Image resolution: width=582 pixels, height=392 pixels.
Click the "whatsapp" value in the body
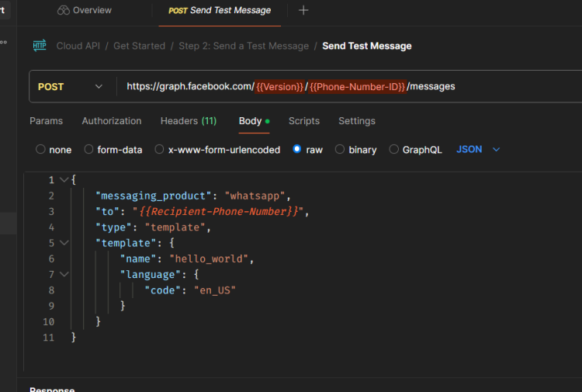(255, 196)
